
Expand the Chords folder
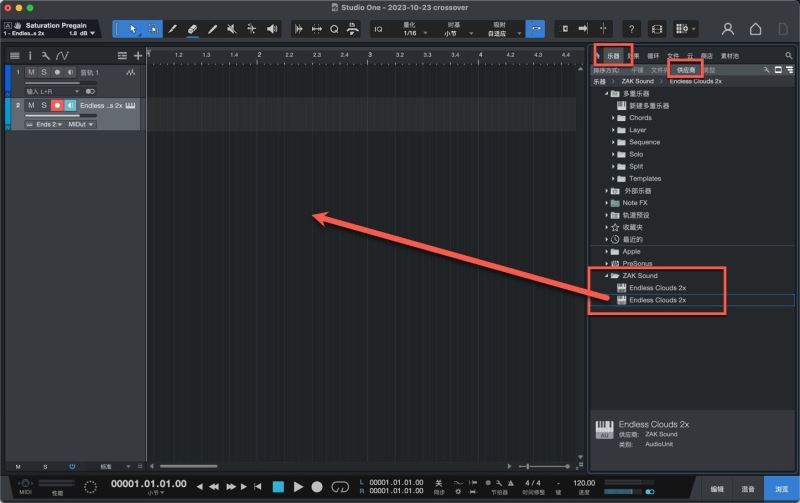click(613, 118)
